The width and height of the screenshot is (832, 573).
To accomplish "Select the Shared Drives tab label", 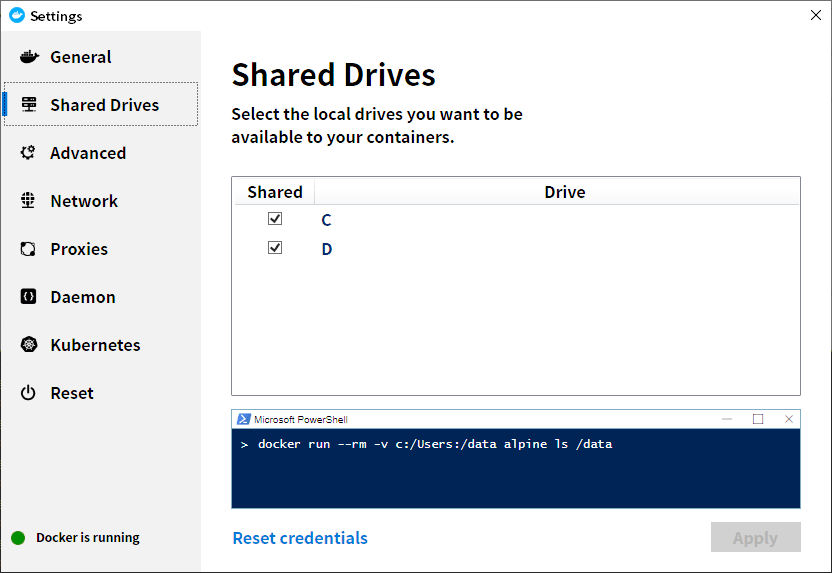I will [x=105, y=105].
